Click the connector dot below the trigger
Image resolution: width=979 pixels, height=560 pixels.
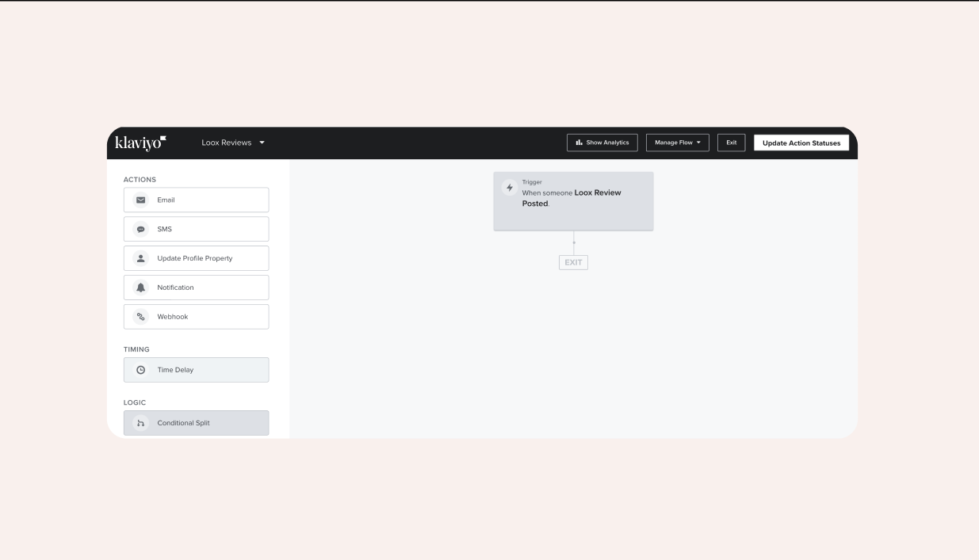574,242
